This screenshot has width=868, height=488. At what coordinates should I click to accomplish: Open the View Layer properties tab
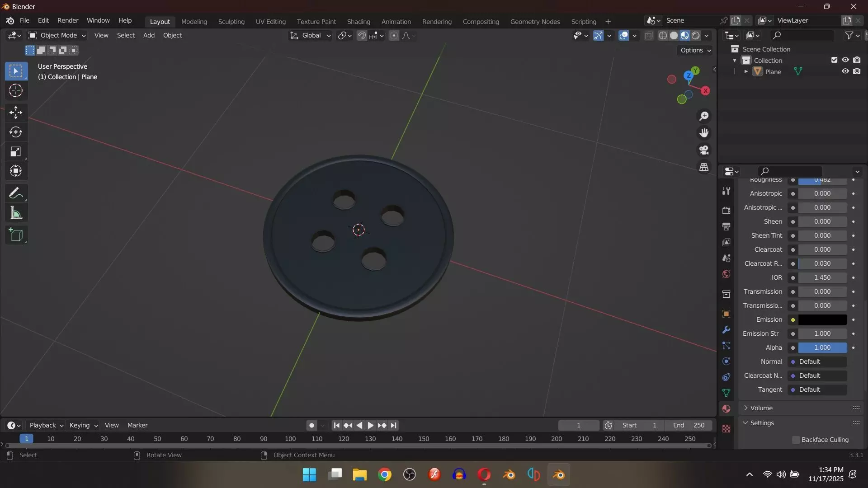point(726,242)
